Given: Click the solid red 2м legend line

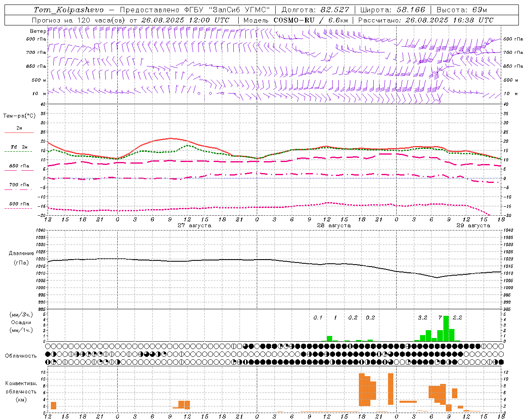Looking at the screenshot, I should tap(19, 133).
